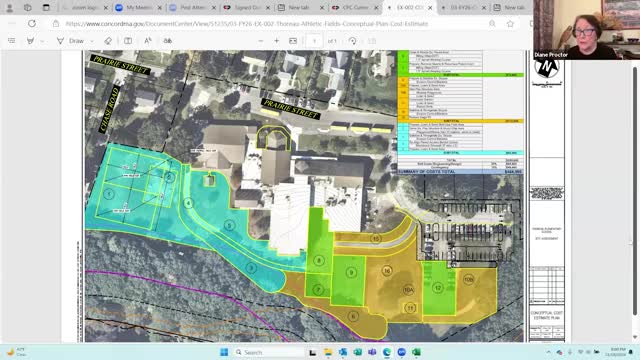Screen dimensions: 640x360
Task: Close the 'Signed Do' tab
Action: tap(268, 8)
